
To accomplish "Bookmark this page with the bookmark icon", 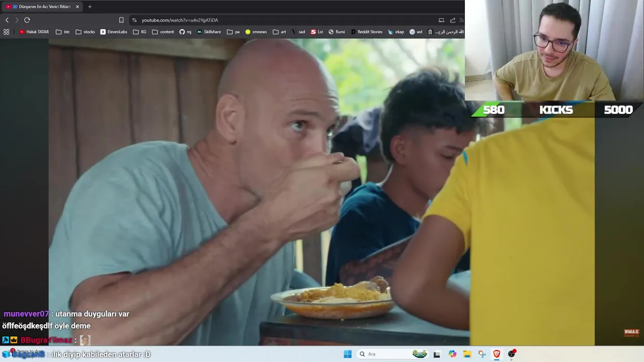I will (121, 20).
